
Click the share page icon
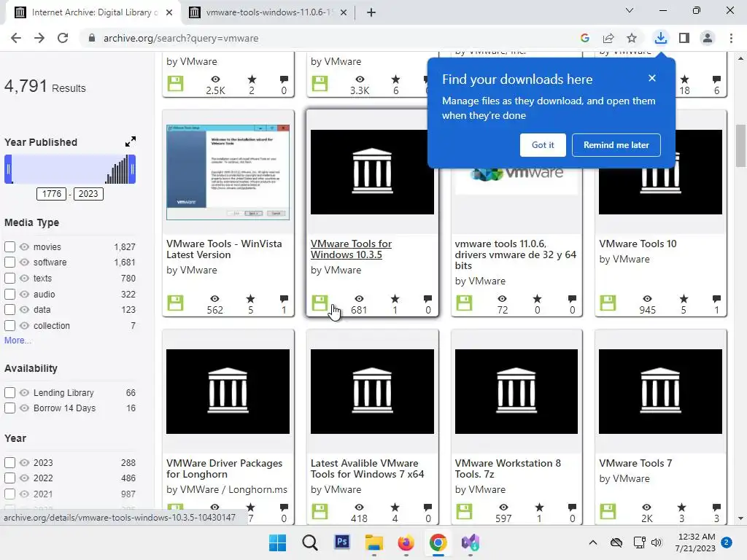click(x=608, y=38)
